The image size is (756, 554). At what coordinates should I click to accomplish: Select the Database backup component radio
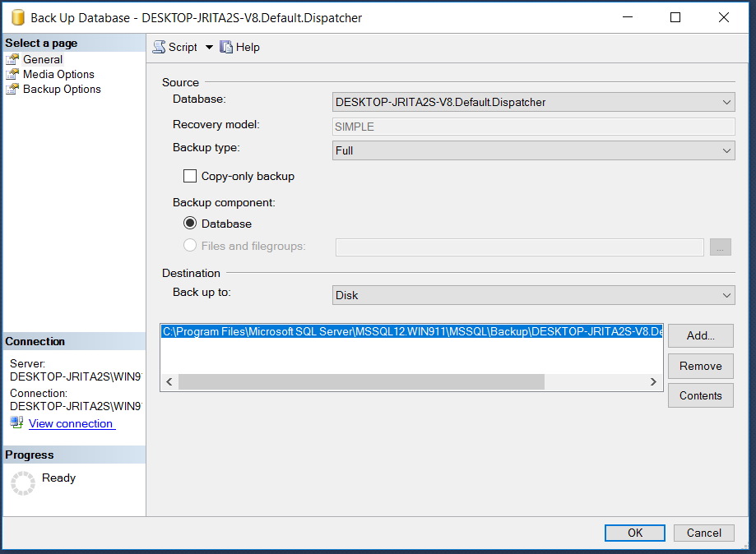pyautogui.click(x=190, y=223)
